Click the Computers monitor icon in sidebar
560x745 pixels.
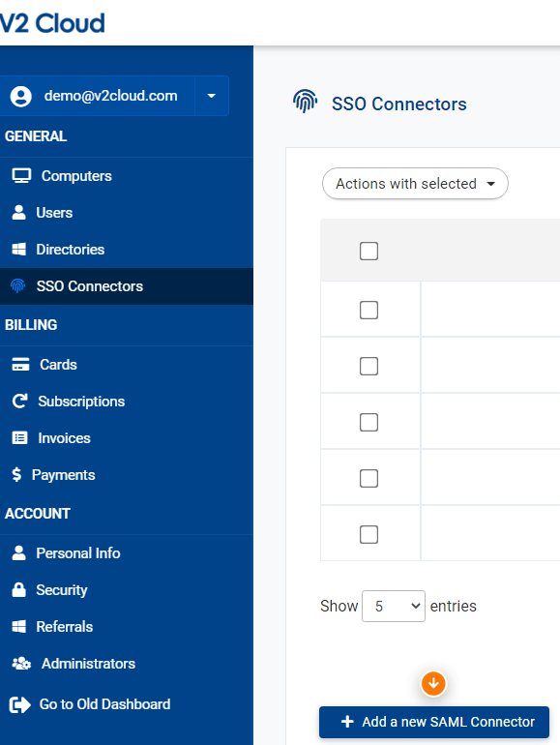pyautogui.click(x=21, y=176)
